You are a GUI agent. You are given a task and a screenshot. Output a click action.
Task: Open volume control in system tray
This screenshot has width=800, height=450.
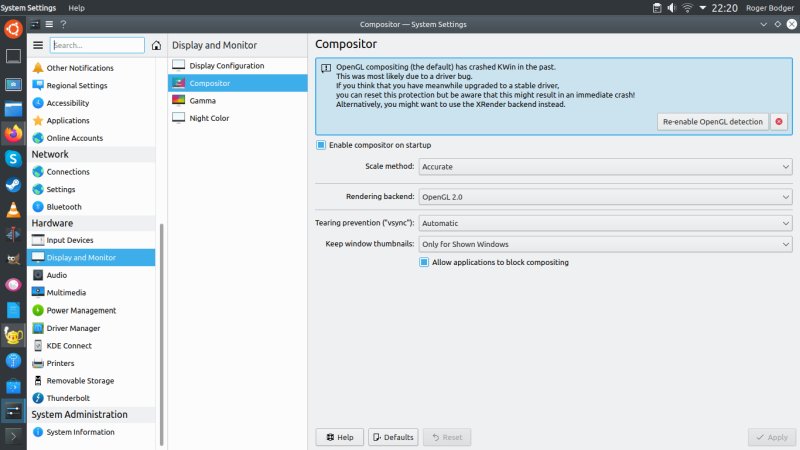(x=671, y=8)
